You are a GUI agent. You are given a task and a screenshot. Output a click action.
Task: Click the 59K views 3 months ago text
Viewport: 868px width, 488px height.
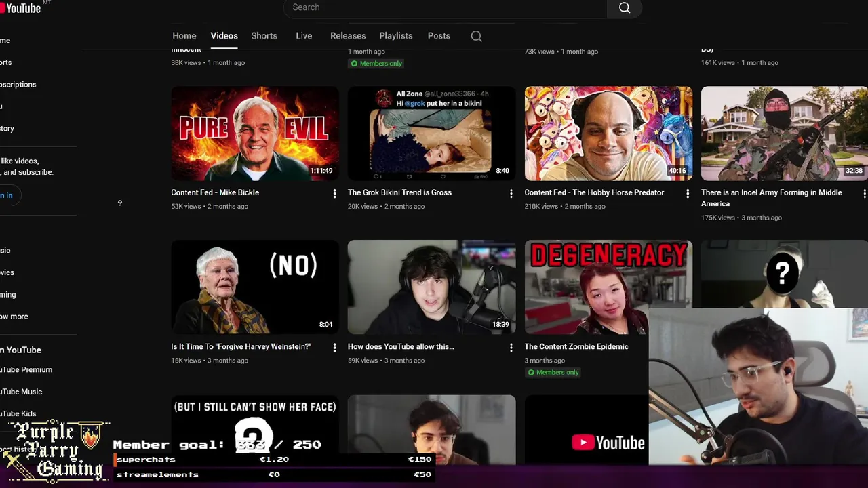(387, 361)
